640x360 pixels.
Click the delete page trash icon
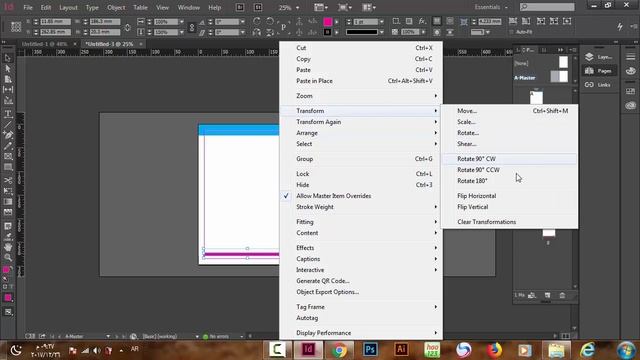tap(562, 295)
